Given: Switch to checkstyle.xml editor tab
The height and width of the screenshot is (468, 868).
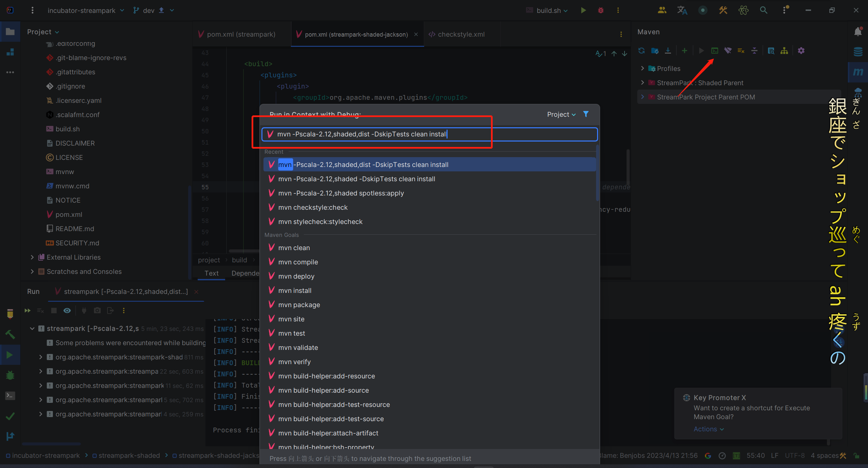Looking at the screenshot, I should coord(461,34).
